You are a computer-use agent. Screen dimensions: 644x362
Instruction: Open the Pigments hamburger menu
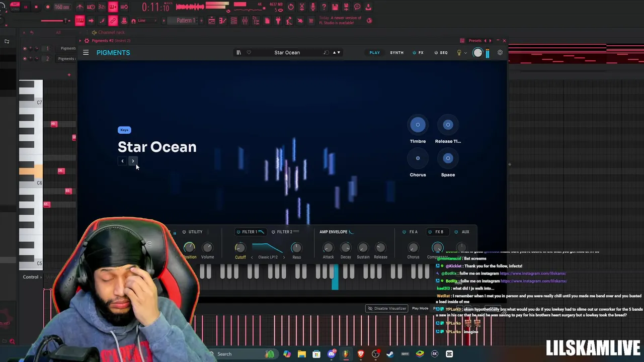click(86, 53)
